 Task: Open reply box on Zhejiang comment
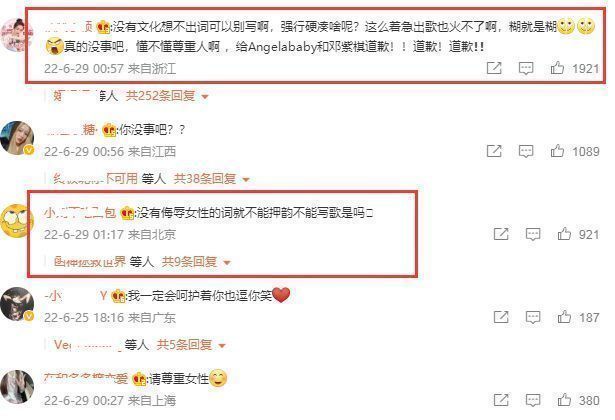click(x=526, y=69)
